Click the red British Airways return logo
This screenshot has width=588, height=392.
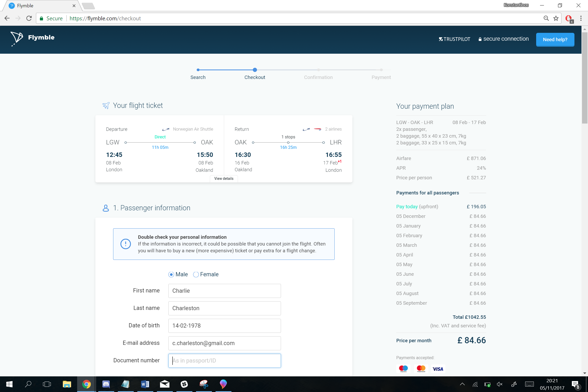(x=317, y=129)
